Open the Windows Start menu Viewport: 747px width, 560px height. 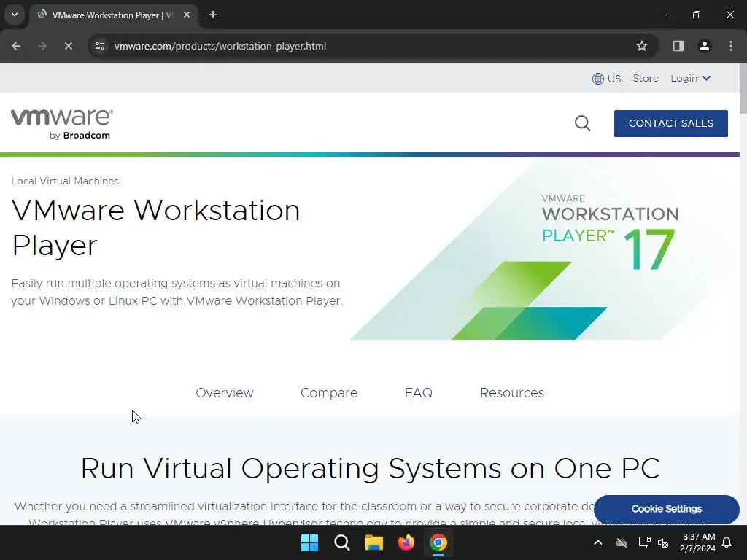(x=309, y=542)
